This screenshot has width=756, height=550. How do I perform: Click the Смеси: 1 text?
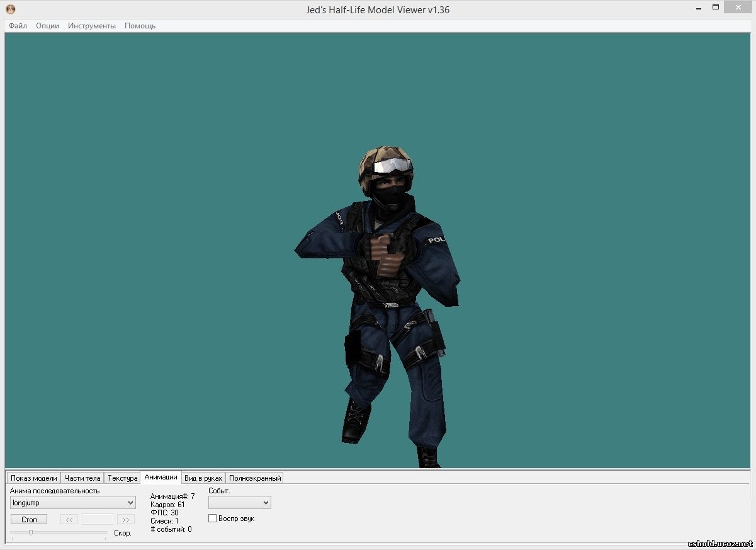pyautogui.click(x=164, y=521)
